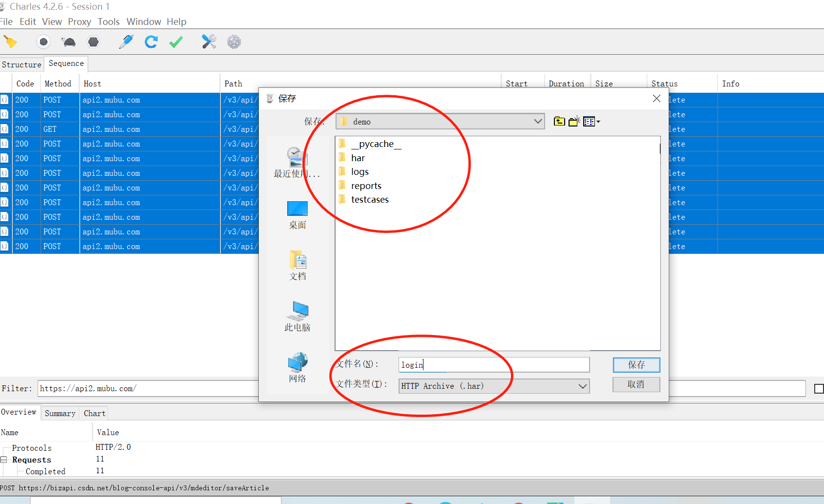Open the file type HTTP Archive dropdown
The width and height of the screenshot is (824, 504).
(494, 386)
